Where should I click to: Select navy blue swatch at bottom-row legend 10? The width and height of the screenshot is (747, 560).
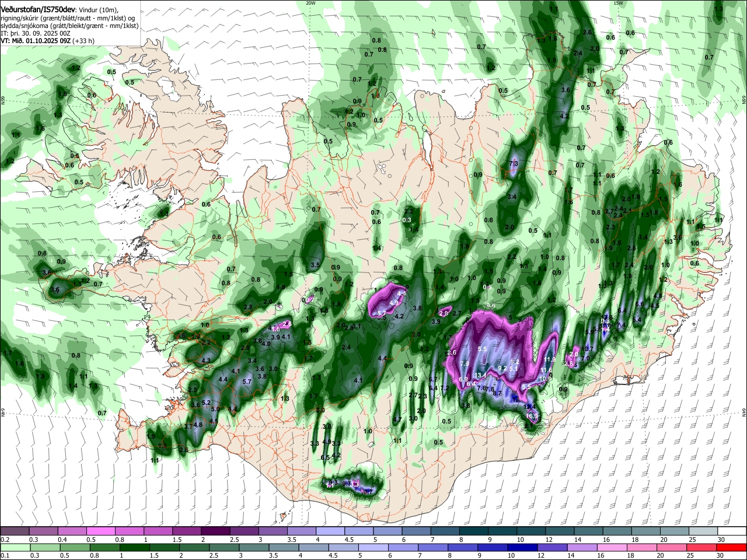click(x=521, y=547)
